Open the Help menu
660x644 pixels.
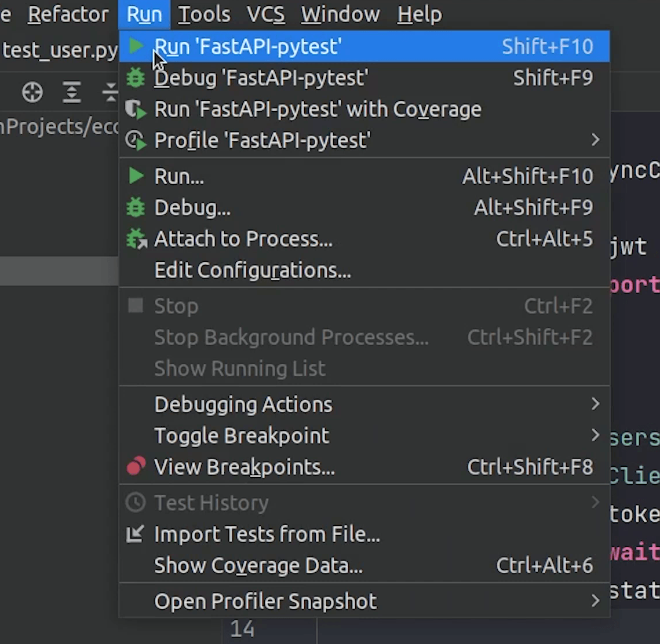(419, 14)
